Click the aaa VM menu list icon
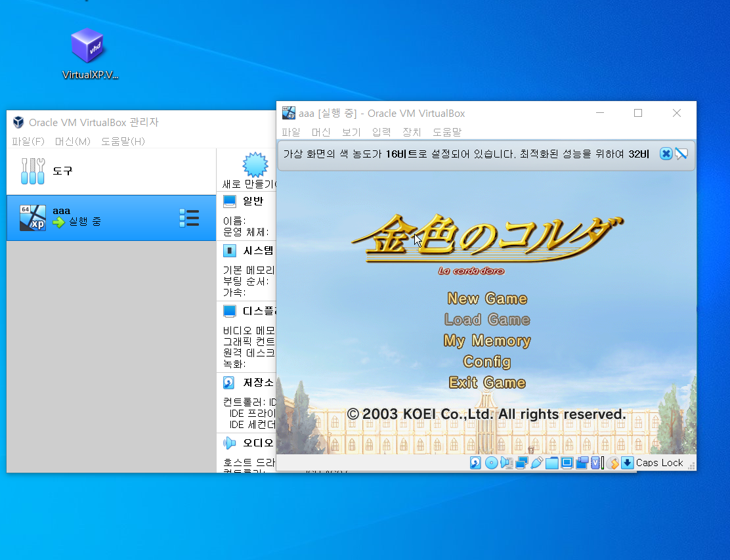Screen dimensions: 730x560 tap(189, 218)
